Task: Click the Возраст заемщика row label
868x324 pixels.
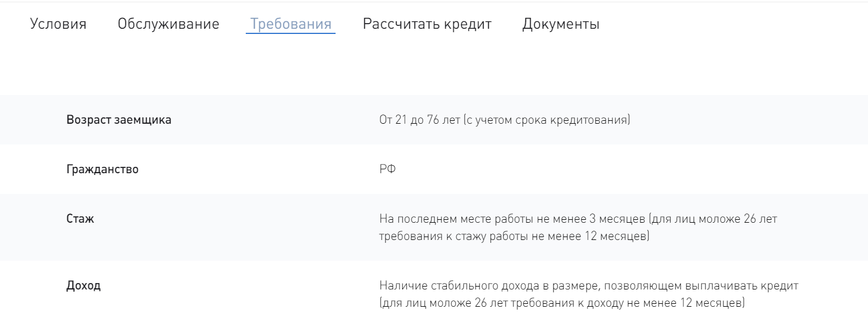Action: point(119,120)
